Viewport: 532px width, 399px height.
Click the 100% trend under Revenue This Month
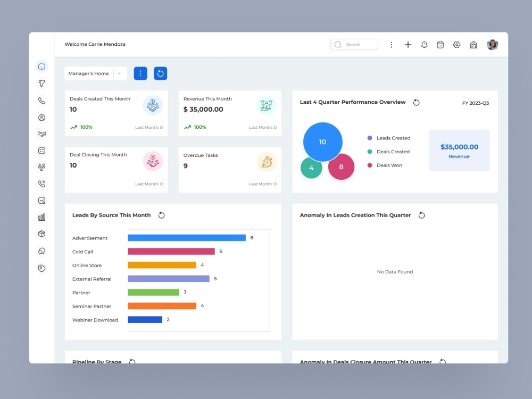pyautogui.click(x=195, y=127)
